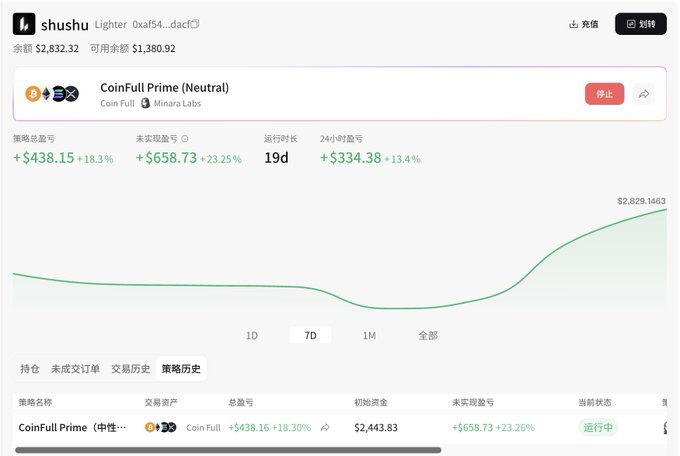Click the 运行中 status badge
The image size is (680, 456).
coord(598,427)
